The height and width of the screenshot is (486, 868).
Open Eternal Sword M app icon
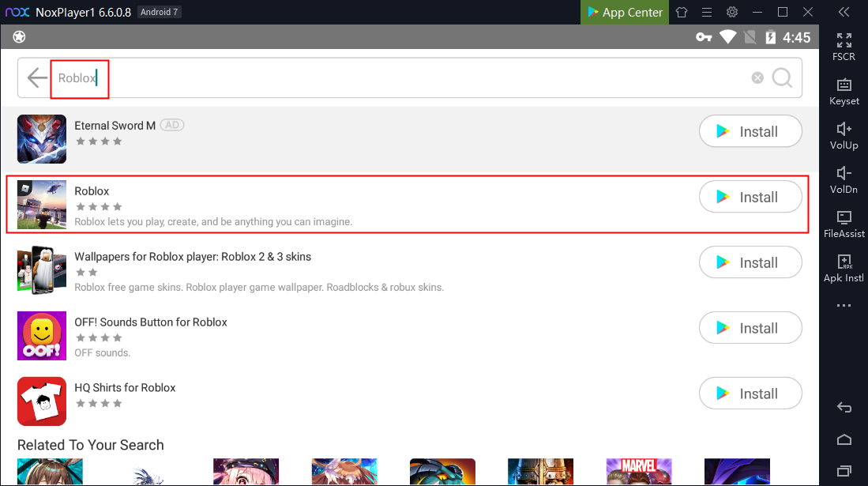click(42, 139)
